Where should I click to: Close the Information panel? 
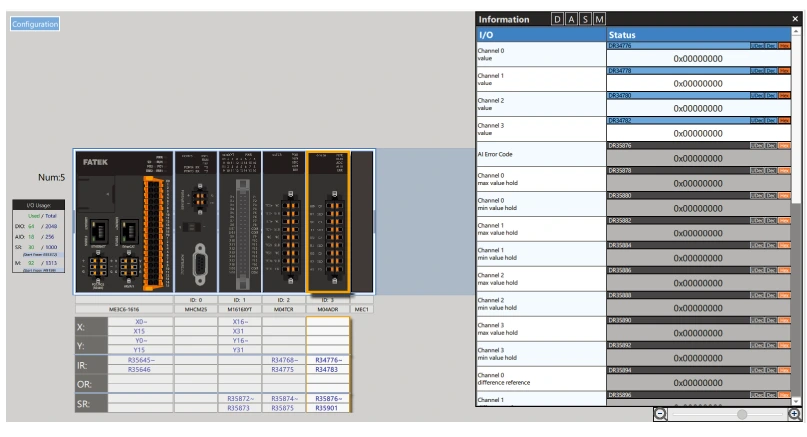click(795, 19)
